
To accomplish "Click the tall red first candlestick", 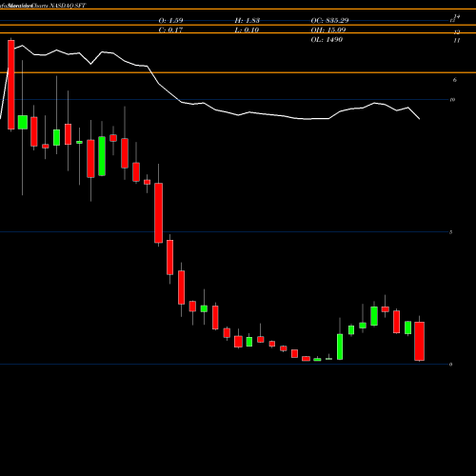I will (11, 85).
